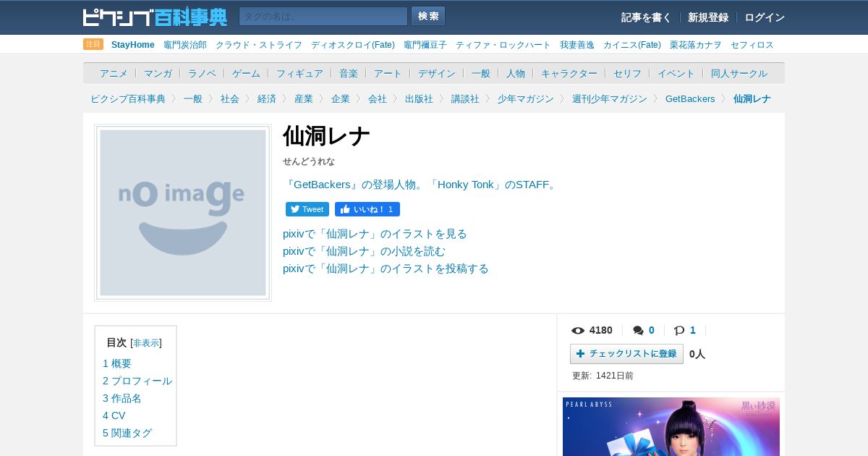This screenshot has height=456, width=868.
Task: Select the 同人サークル category menu
Action: 739,73
